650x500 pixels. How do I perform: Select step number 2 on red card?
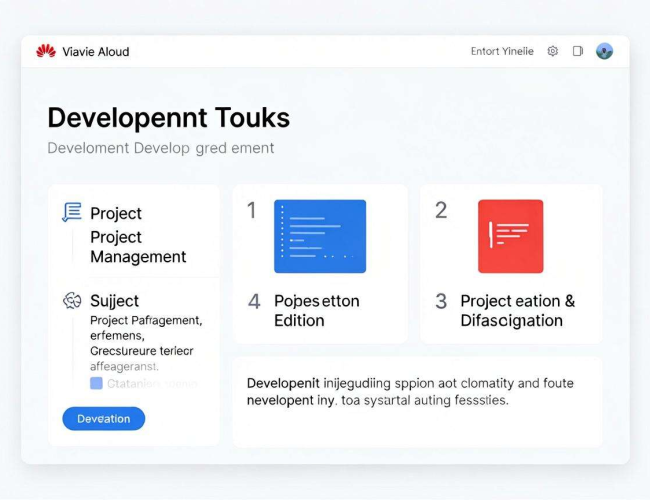point(441,210)
